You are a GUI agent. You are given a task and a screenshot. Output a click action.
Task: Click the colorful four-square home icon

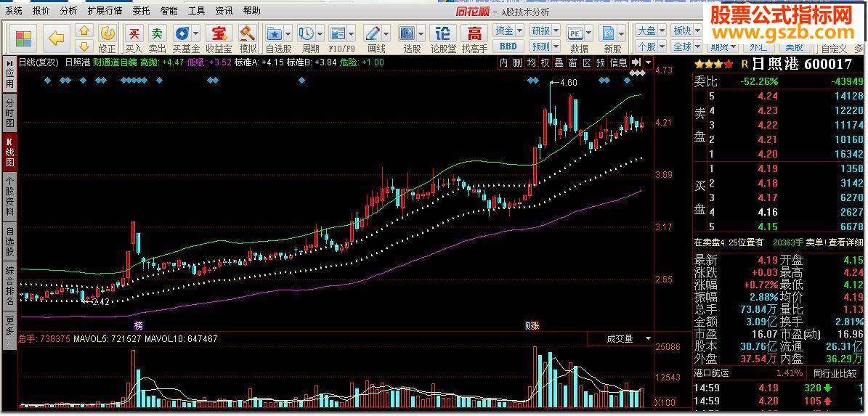(x=25, y=38)
